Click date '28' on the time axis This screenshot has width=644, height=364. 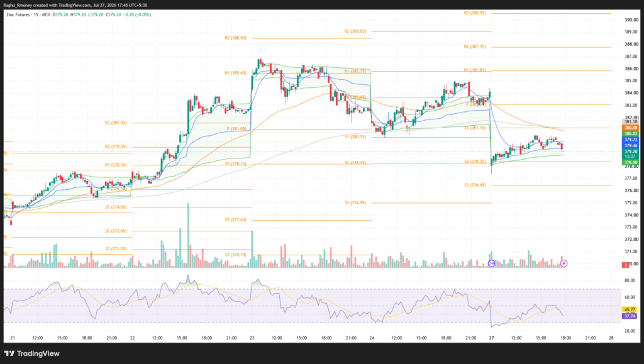coord(611,338)
